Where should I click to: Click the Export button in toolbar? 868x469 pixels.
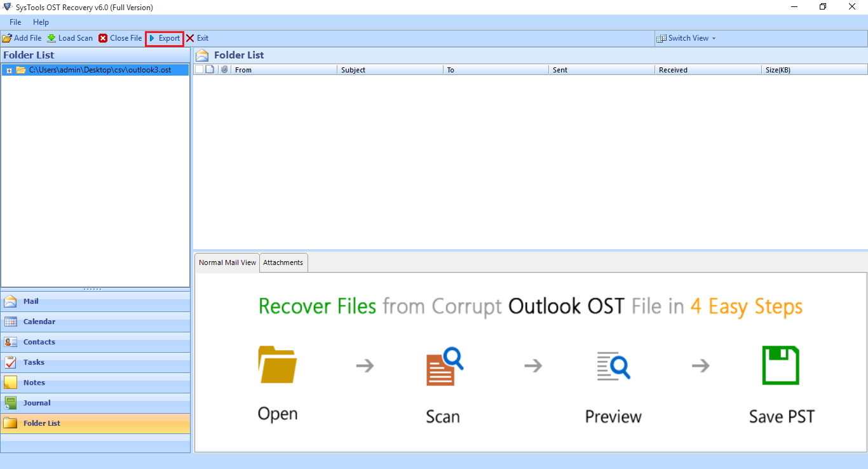165,38
